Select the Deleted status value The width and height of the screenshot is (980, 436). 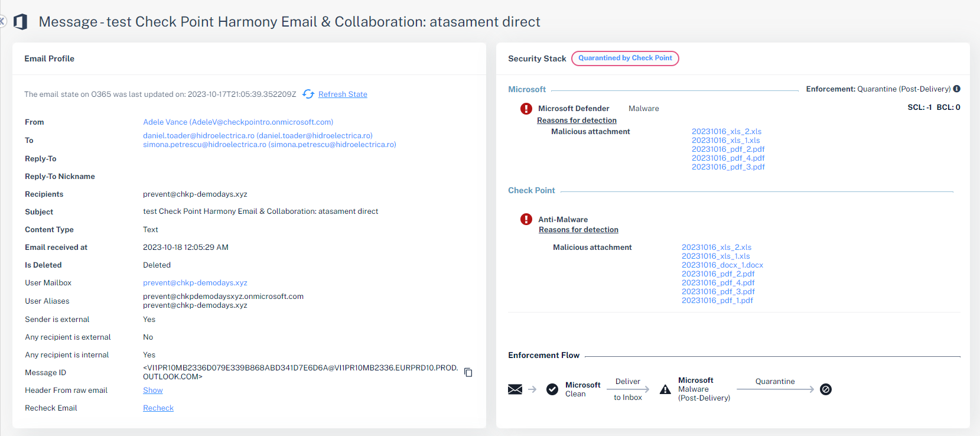tap(157, 265)
